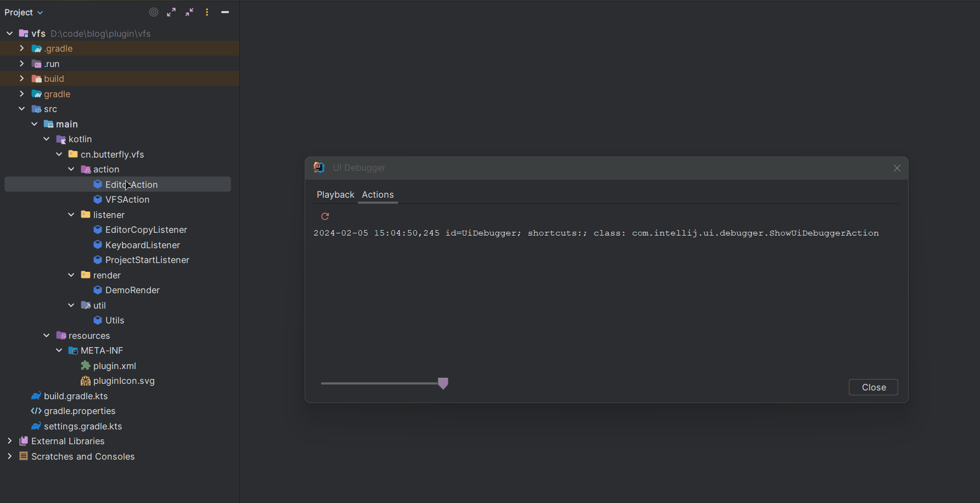Screen dimensions: 980x503
Task: Click the settings.gradle.kts Gradle icon
Action: tap(36, 426)
